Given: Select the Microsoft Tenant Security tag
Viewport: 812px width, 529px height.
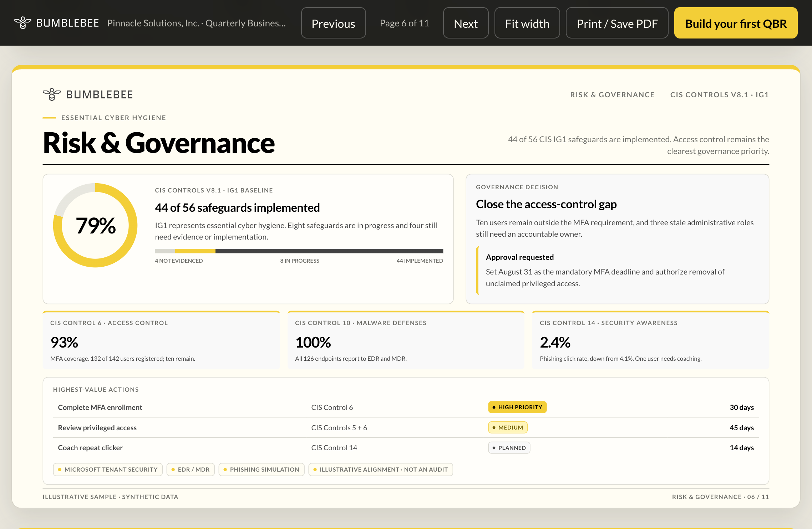Looking at the screenshot, I should 108,469.
